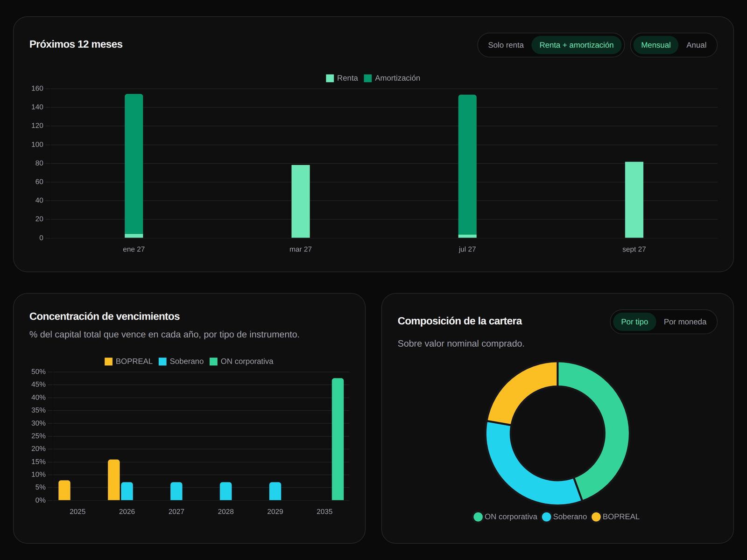Click BOPREAL legend dot under donut
The image size is (747, 560).
pos(596,517)
